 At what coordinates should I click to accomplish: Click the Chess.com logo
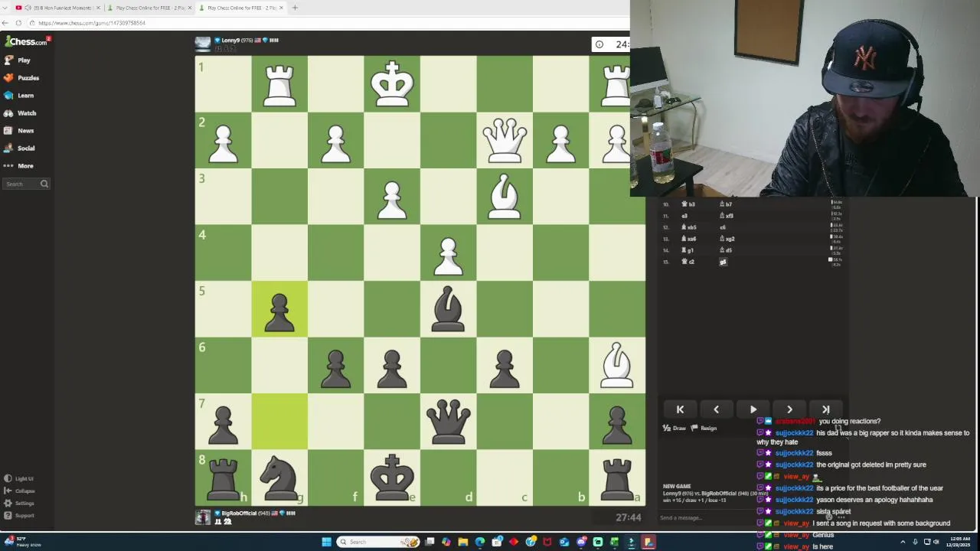coord(25,41)
